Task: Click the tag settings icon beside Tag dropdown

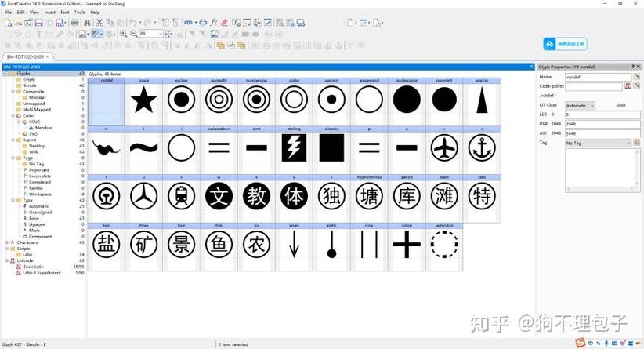Action: [637, 143]
